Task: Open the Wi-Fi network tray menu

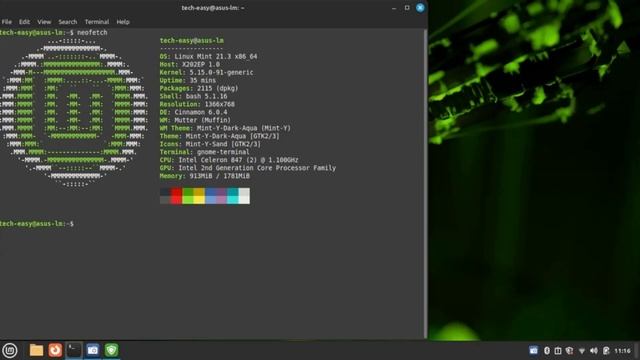Action: click(582, 351)
